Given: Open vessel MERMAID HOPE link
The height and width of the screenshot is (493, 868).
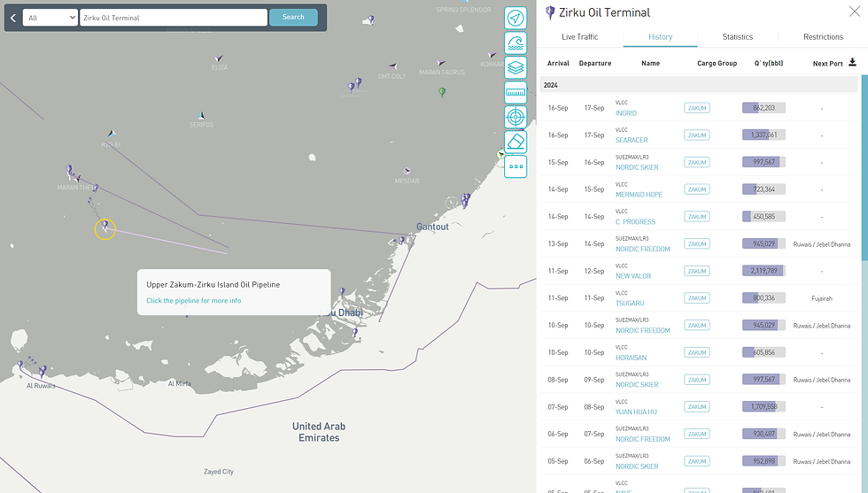Looking at the screenshot, I should (x=639, y=194).
